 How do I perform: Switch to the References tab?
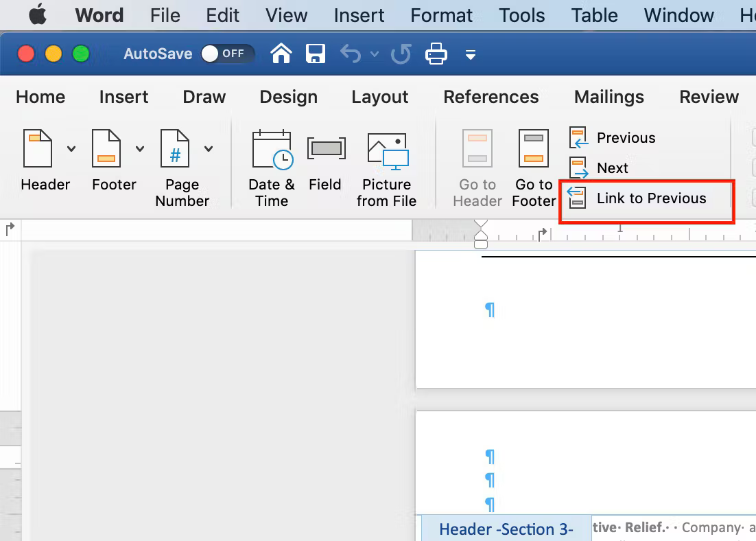[491, 97]
